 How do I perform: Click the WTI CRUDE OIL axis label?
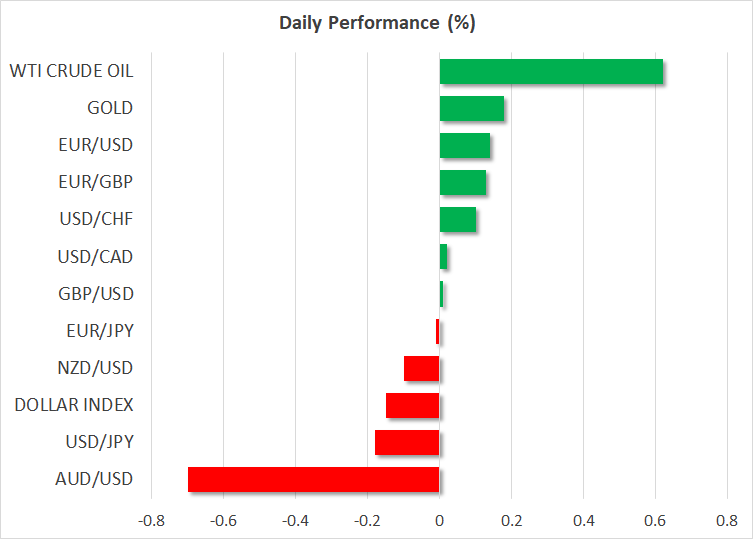[71, 71]
